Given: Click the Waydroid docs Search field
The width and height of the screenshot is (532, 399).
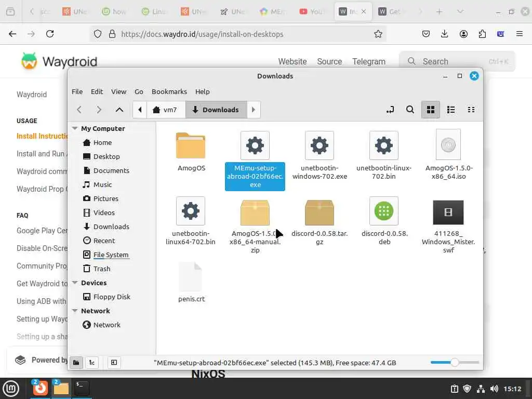Looking at the screenshot, I should point(457,61).
